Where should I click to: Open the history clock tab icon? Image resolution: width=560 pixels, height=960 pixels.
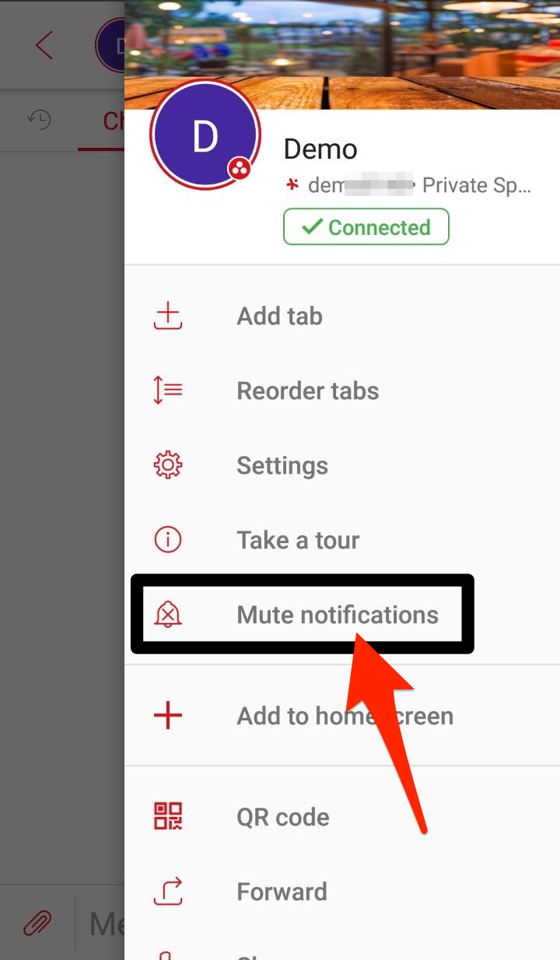[x=39, y=120]
